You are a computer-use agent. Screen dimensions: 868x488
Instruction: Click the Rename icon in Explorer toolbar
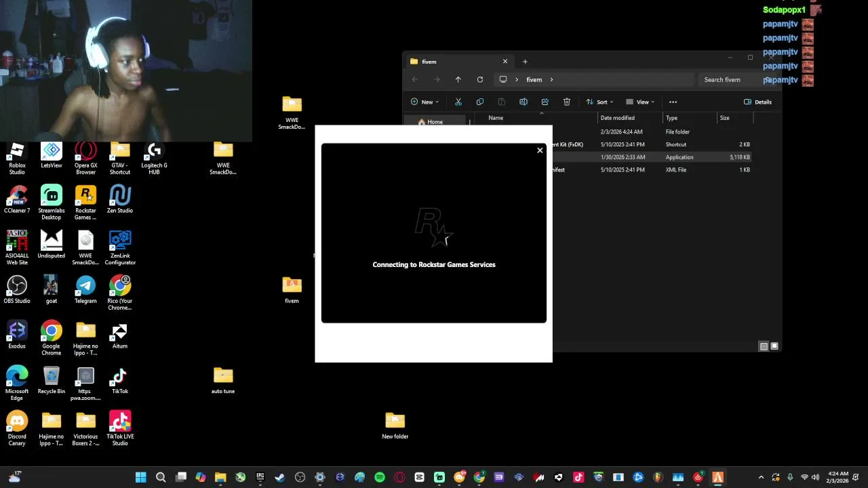pos(524,102)
